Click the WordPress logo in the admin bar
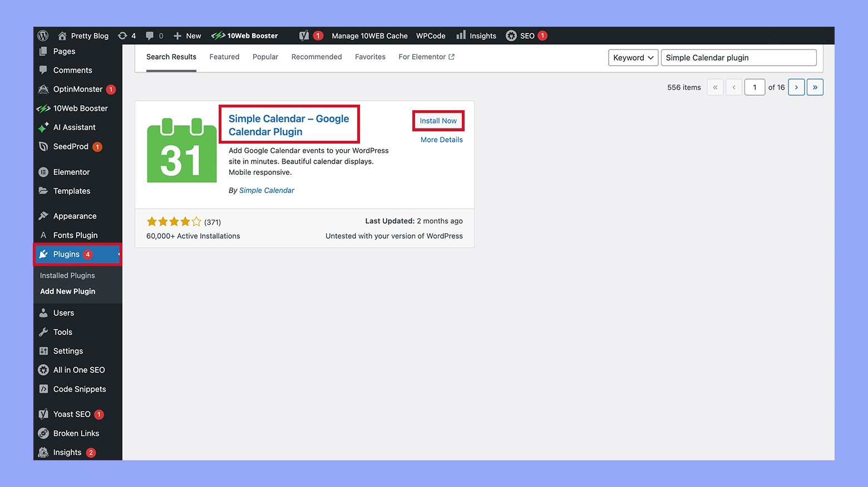This screenshot has height=487, width=868. 43,35
